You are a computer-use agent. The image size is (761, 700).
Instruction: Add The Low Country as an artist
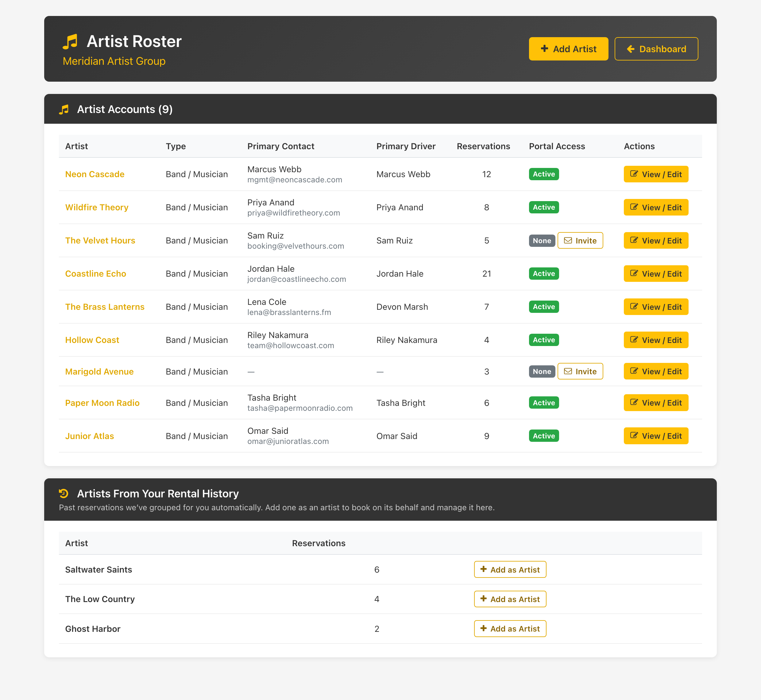[510, 599]
